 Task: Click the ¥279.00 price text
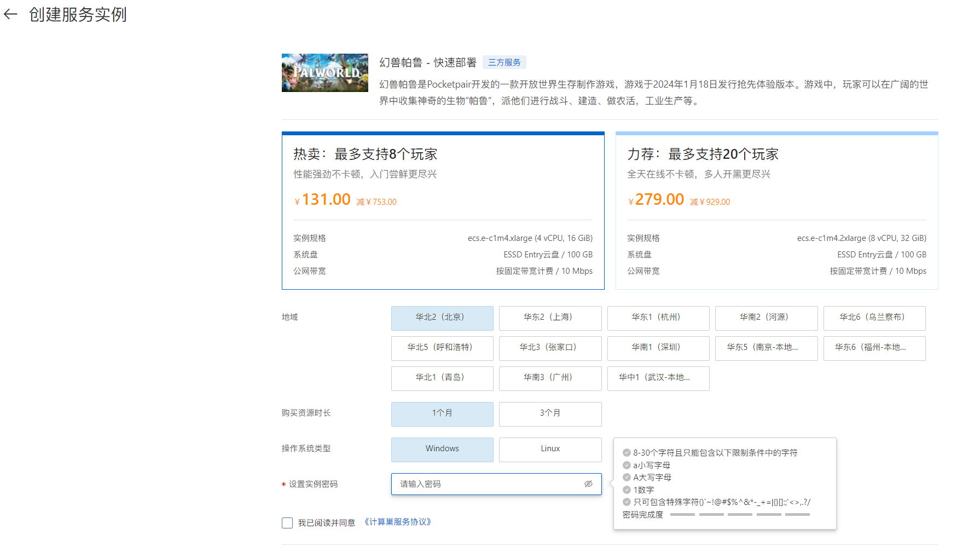(x=656, y=199)
